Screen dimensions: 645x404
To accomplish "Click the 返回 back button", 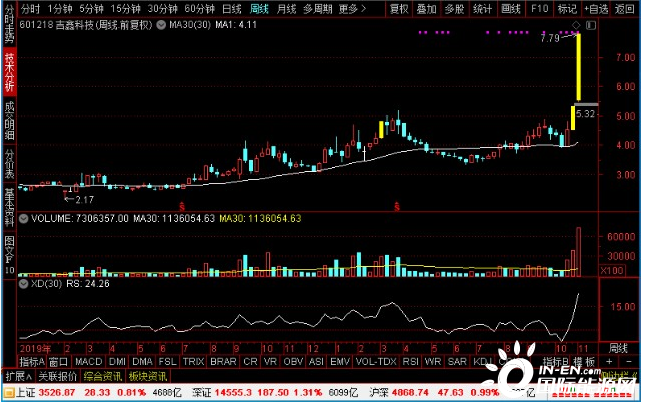I will point(628,8).
